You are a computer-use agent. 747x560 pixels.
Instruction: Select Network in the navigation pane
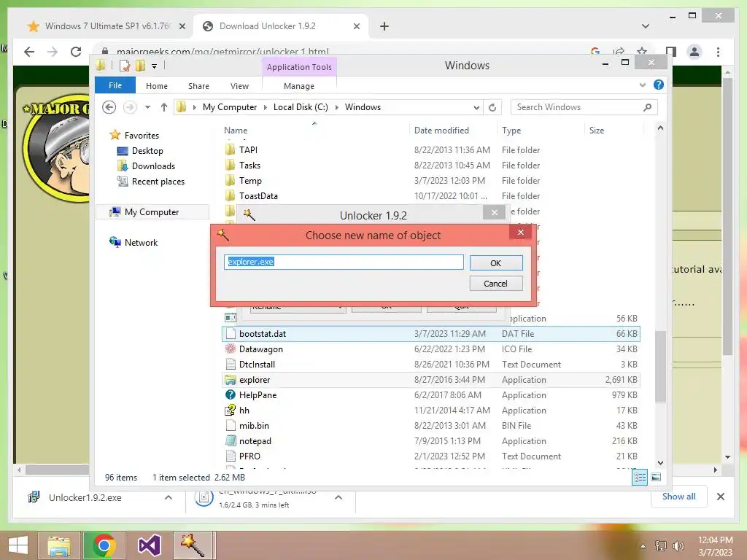click(x=141, y=242)
